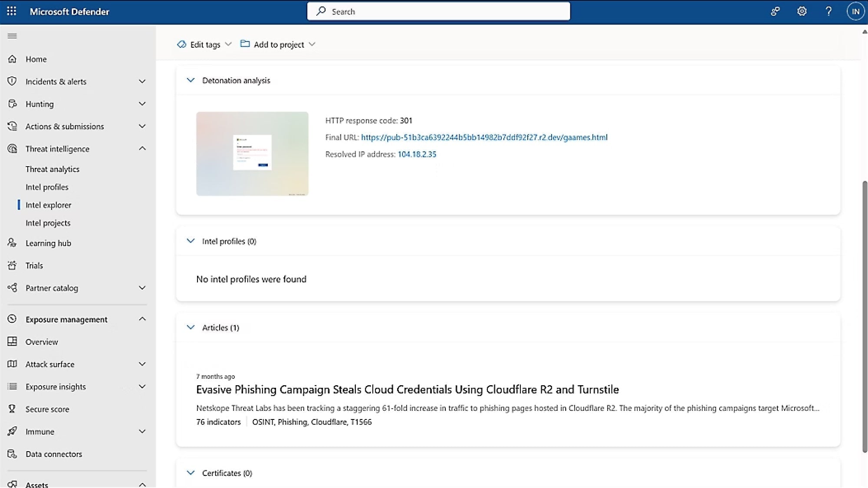Screen dimensions: 868x488
Task: Open the detonation screenshot thumbnail
Action: (252, 154)
